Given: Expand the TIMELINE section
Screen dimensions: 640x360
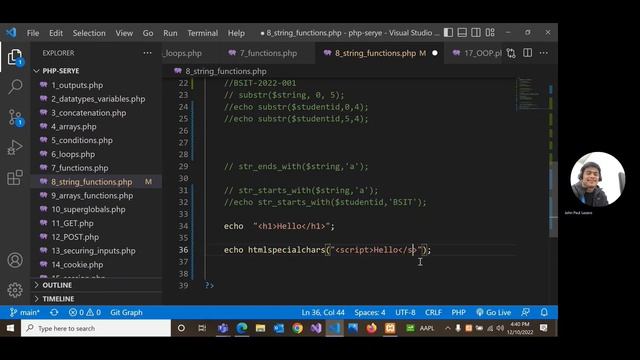Looking at the screenshot, I should 96,299.
